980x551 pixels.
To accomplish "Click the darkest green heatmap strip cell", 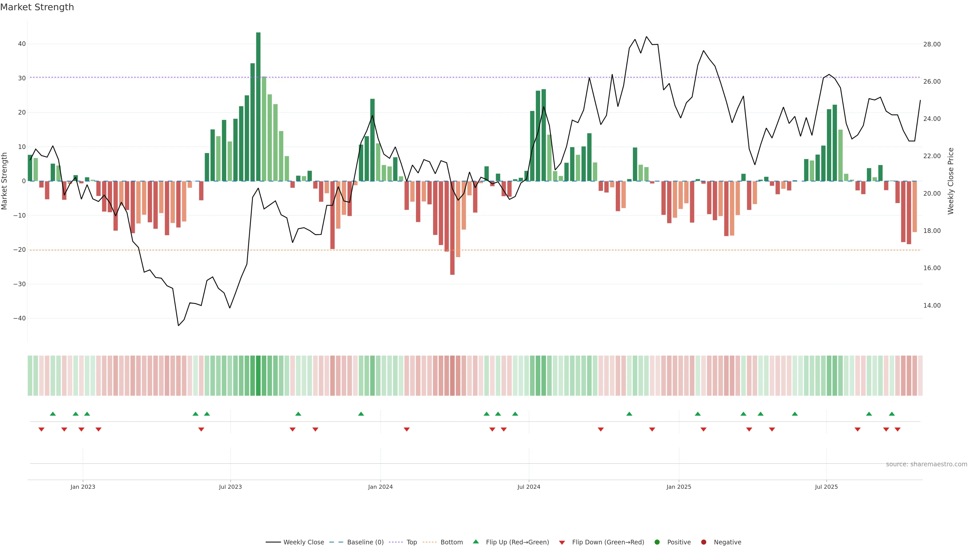I will point(258,376).
